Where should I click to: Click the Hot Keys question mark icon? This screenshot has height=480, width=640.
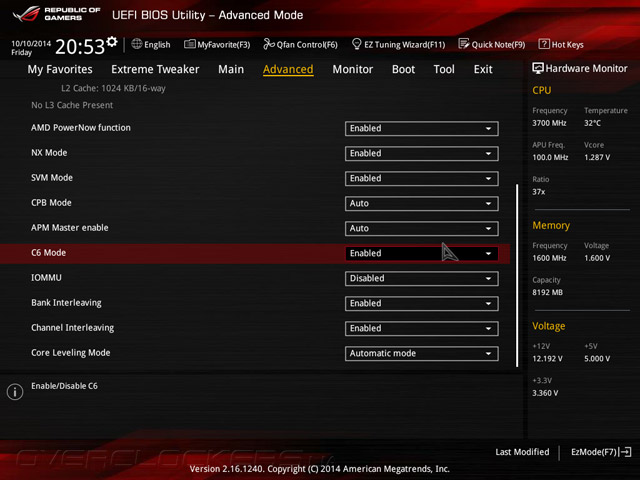point(544,44)
